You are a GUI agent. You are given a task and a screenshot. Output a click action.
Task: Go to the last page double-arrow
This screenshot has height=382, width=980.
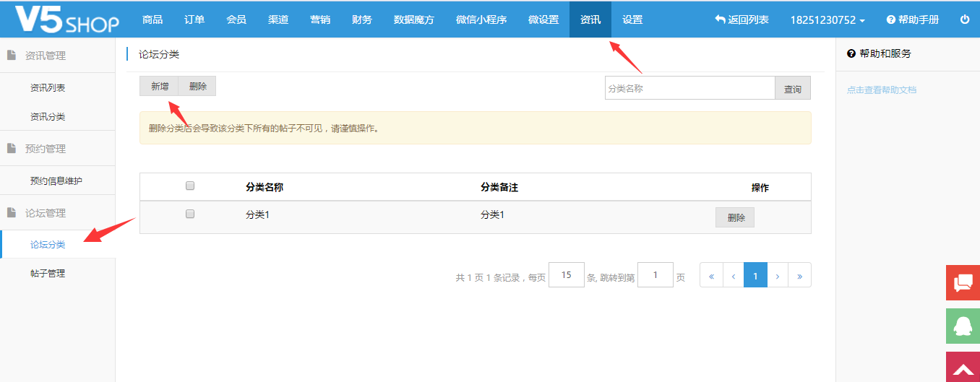tap(799, 275)
